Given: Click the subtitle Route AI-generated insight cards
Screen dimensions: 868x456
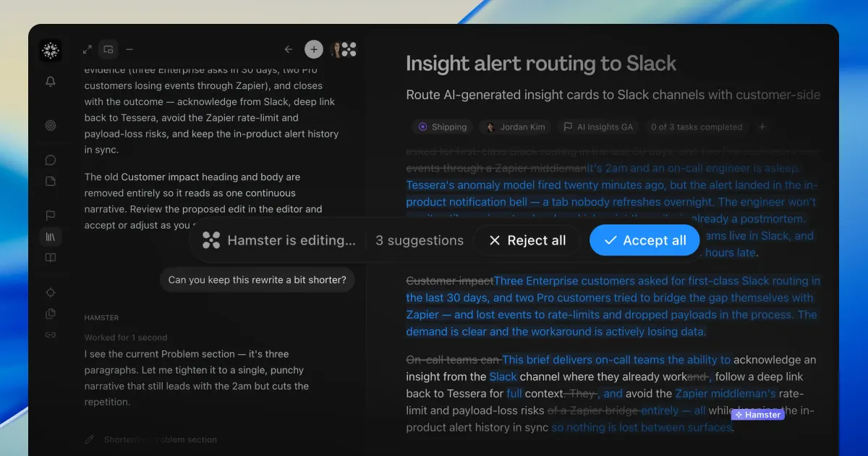Looking at the screenshot, I should (x=613, y=95).
